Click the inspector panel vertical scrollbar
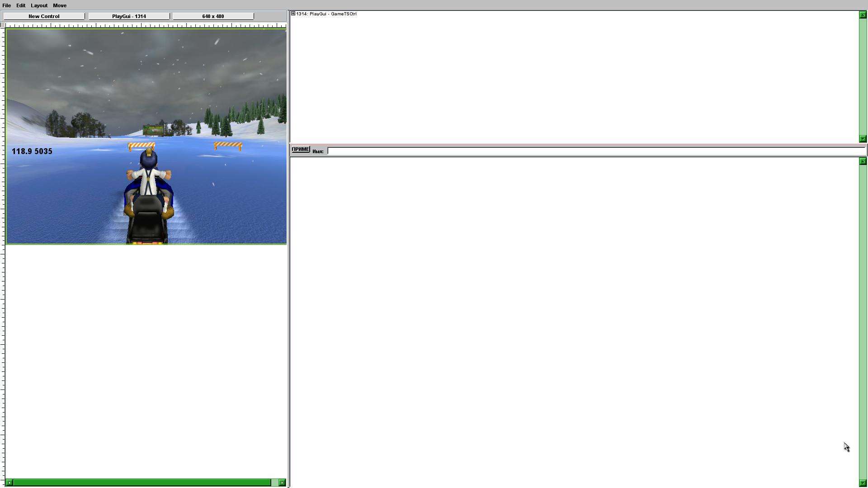The width and height of the screenshot is (868, 488). point(863,322)
